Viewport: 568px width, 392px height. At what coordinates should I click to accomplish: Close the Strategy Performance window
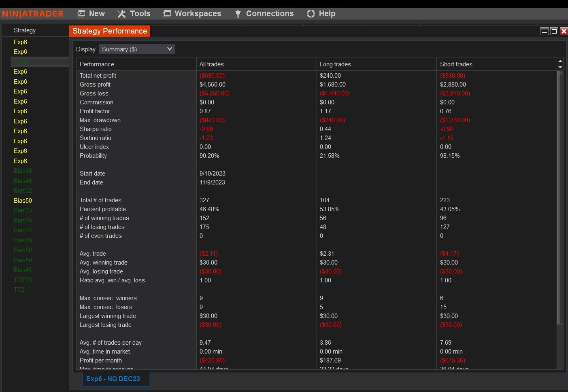pyautogui.click(x=564, y=31)
